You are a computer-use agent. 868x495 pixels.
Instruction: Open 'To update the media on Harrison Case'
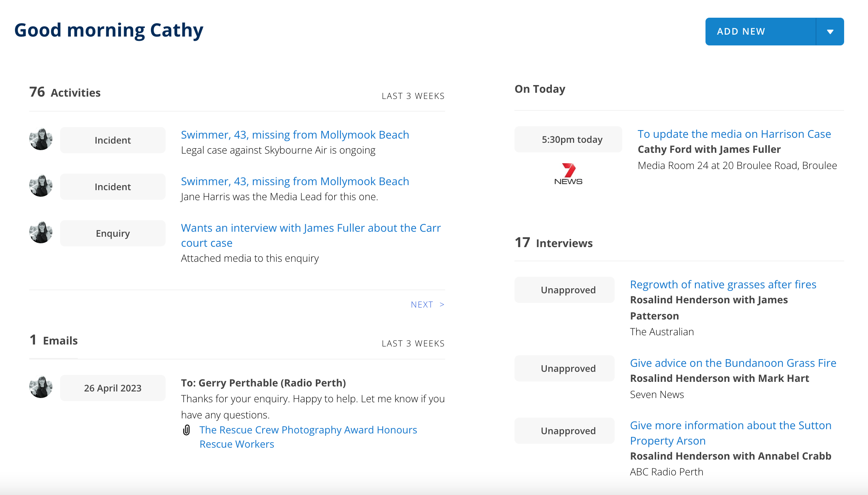tap(734, 134)
